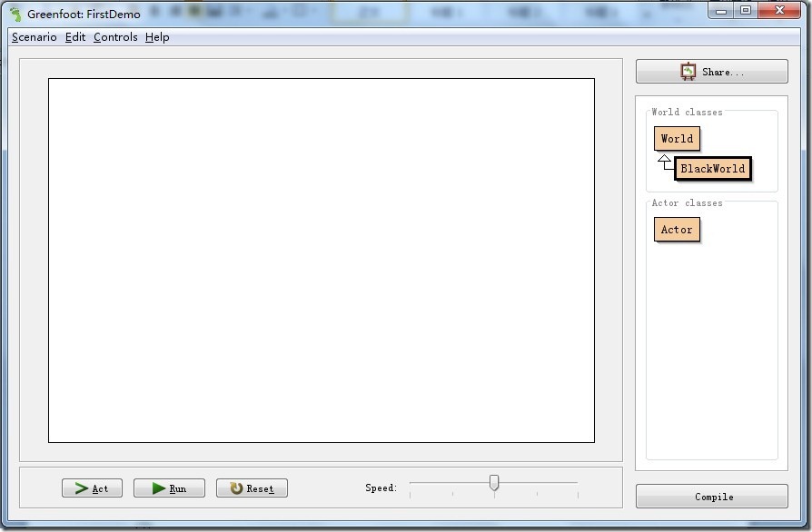Screen dimensions: 812x532
Task: Run the scenario with Run button
Action: pos(169,488)
